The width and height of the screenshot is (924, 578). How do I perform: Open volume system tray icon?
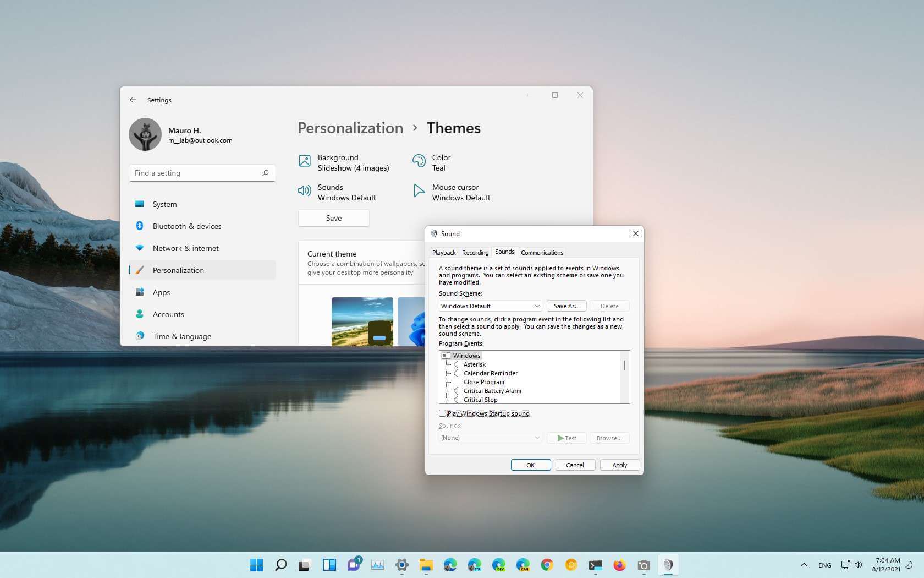[859, 565]
